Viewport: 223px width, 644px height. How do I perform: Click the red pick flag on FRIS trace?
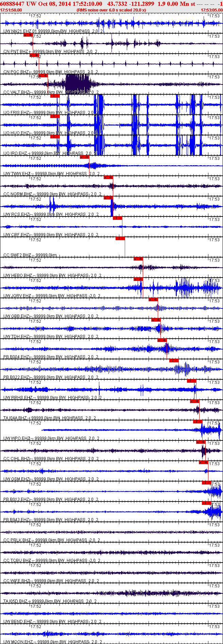tap(55, 96)
